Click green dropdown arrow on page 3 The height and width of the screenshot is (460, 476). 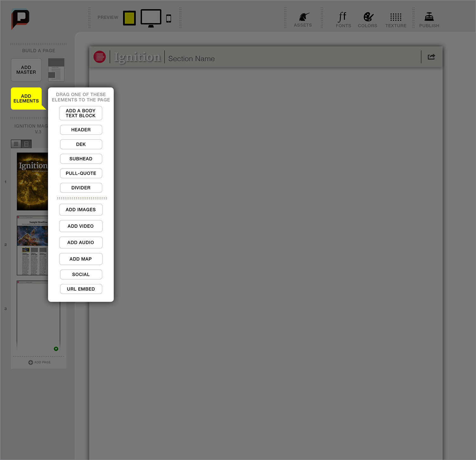coord(56,349)
